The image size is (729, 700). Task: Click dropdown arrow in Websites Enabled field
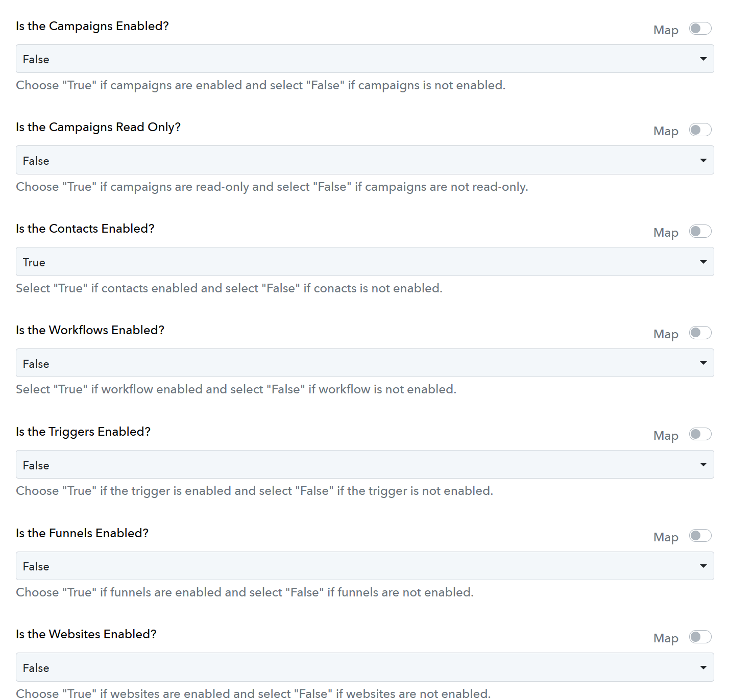pyautogui.click(x=703, y=667)
